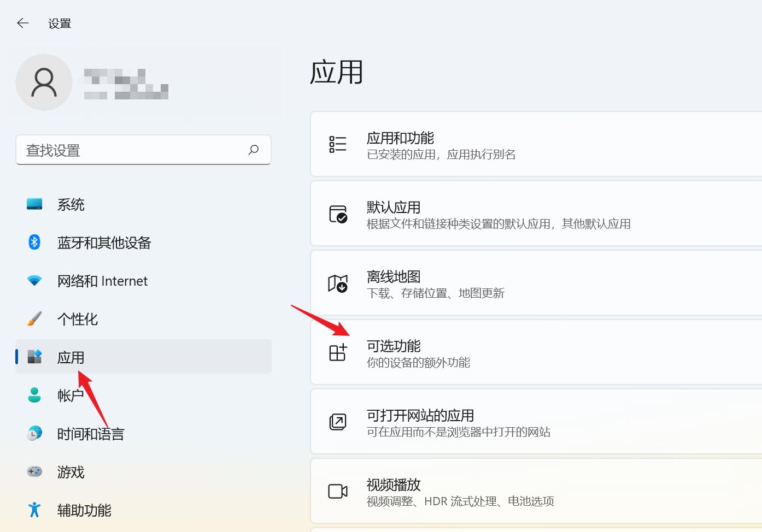Open 时间和语言 via the clock icon

34,433
